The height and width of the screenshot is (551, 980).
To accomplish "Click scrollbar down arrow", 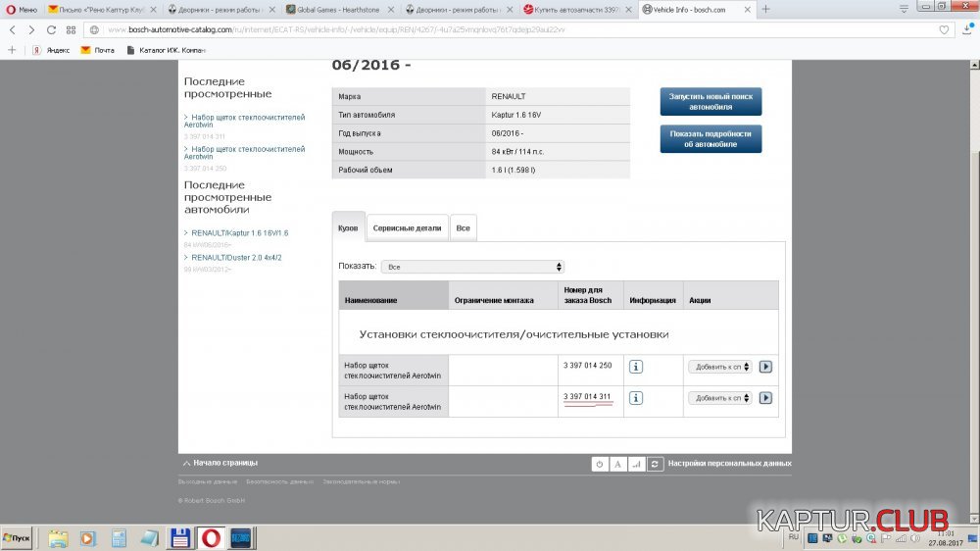I will tap(974, 519).
